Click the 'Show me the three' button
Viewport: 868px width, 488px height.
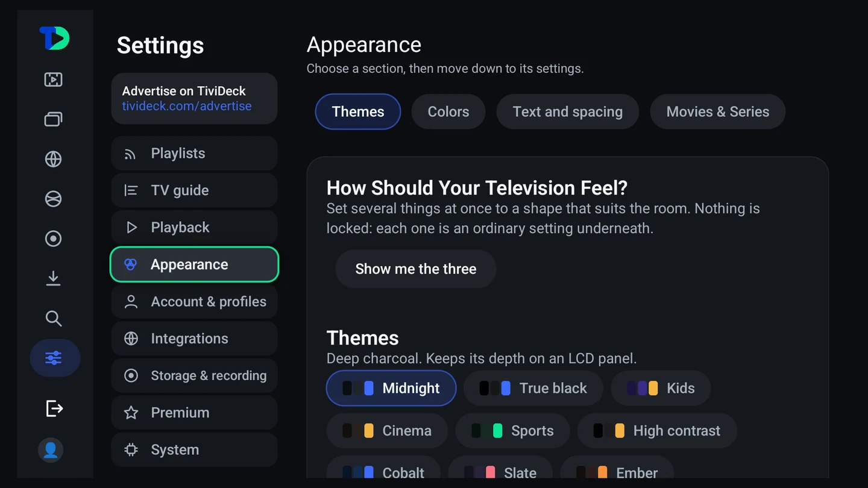point(416,269)
